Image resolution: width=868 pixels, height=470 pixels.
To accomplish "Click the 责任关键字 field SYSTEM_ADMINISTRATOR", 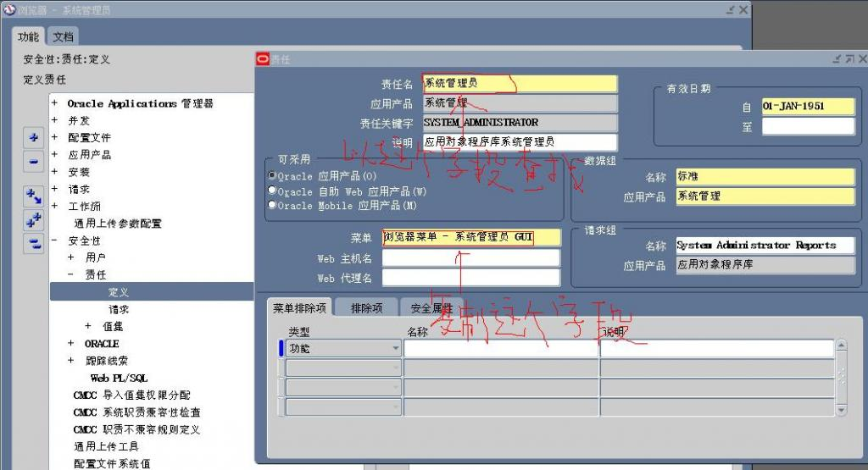I will pos(520,122).
